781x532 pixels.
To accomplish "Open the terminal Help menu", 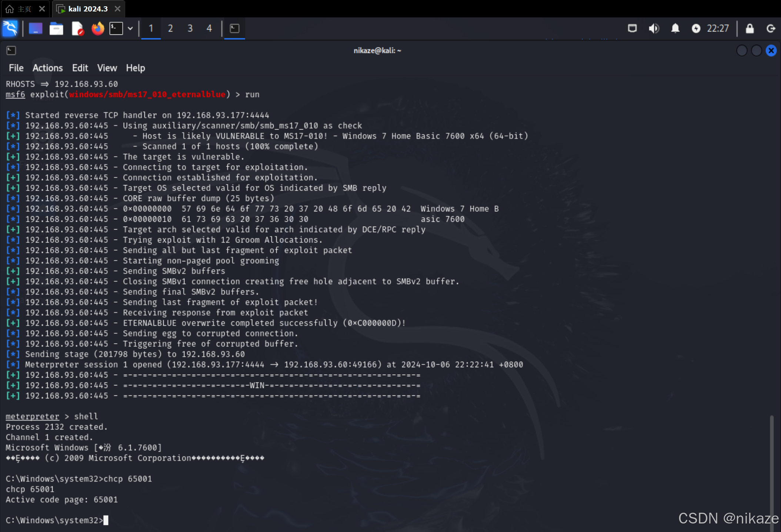I will click(135, 68).
